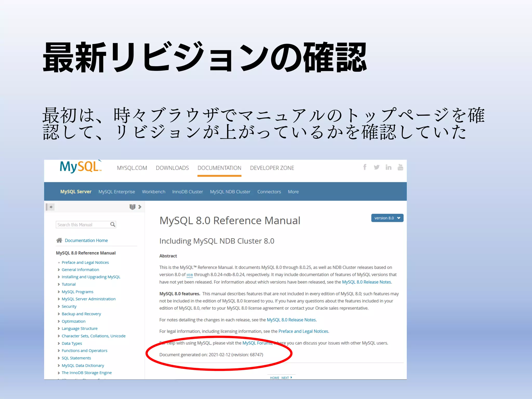Click the MySQL 8.0 Reference Manual sidebar heading
Screen dimensions: 532x399
(86, 253)
